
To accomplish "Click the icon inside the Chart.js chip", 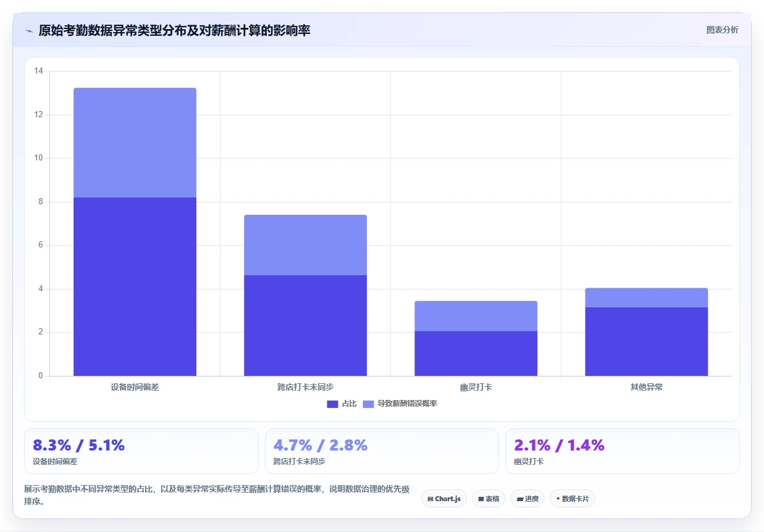I will (430, 499).
